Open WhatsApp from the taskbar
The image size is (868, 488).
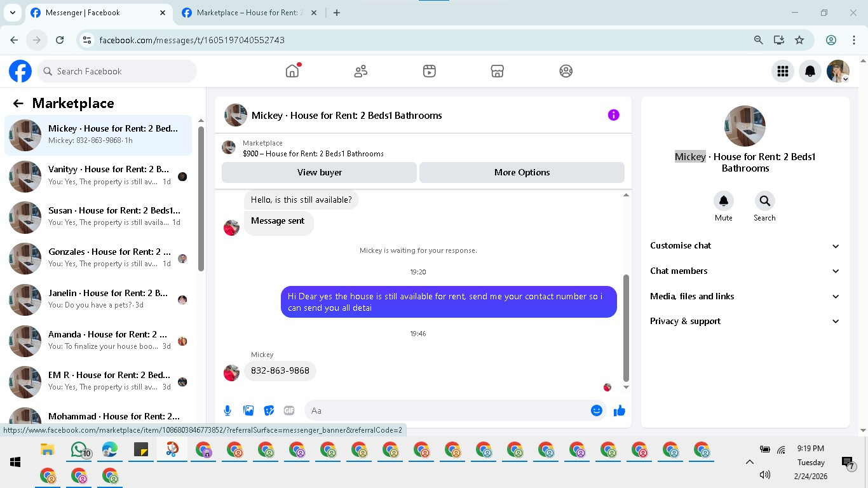[79, 451]
